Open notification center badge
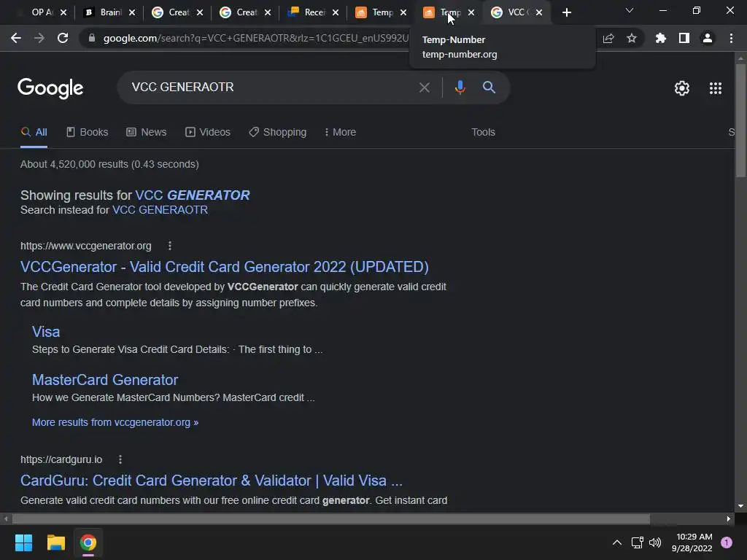 click(x=727, y=542)
